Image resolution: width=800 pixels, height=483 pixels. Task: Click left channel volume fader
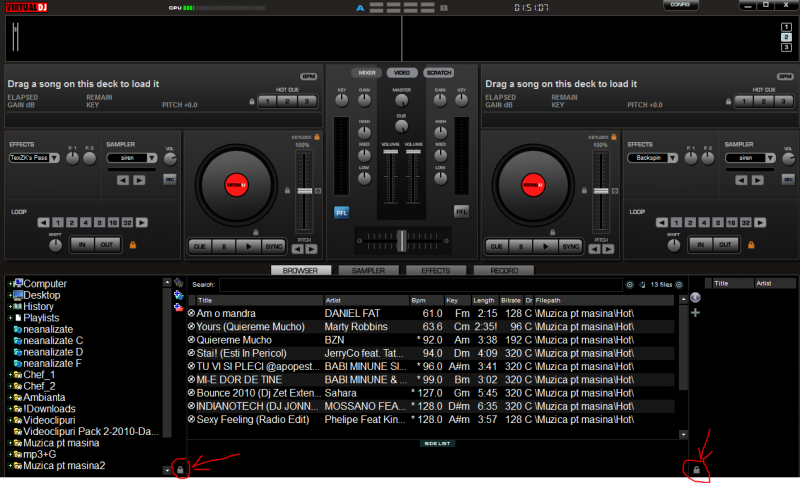[390, 152]
